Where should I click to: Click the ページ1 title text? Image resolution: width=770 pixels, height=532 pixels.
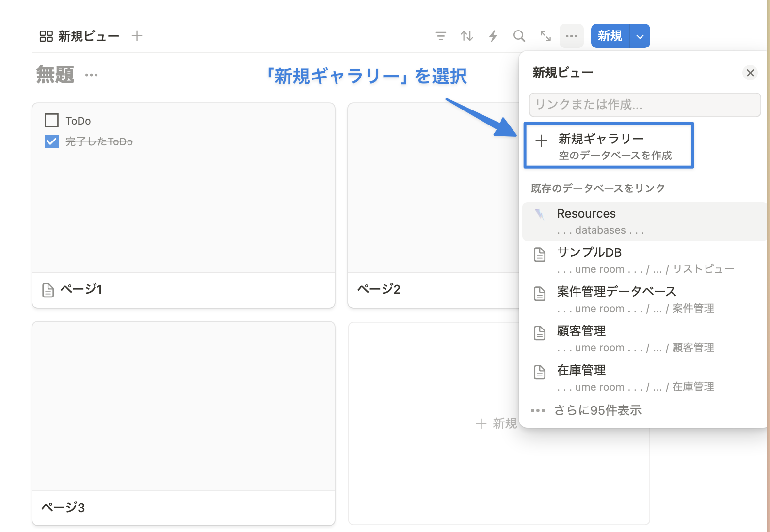81,289
